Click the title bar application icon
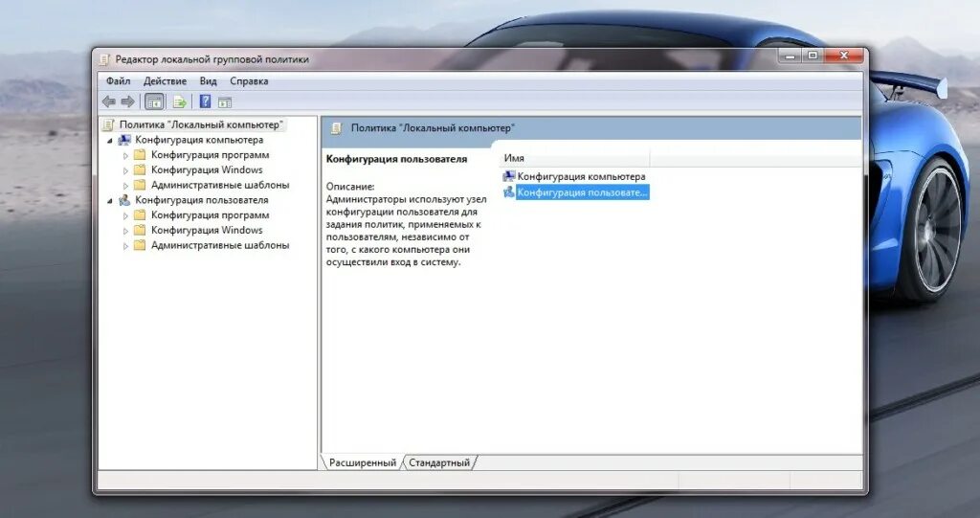This screenshot has width=980, height=518. pyautogui.click(x=105, y=60)
